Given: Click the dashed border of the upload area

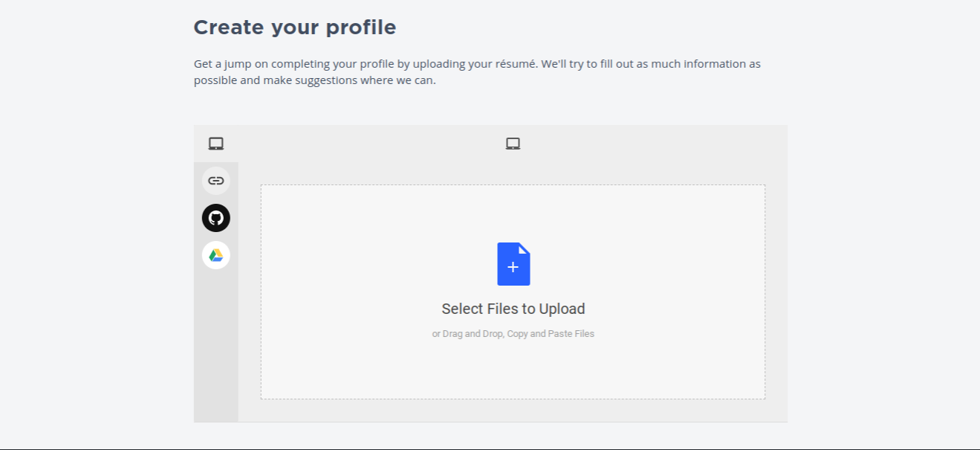Looking at the screenshot, I should click(513, 185).
